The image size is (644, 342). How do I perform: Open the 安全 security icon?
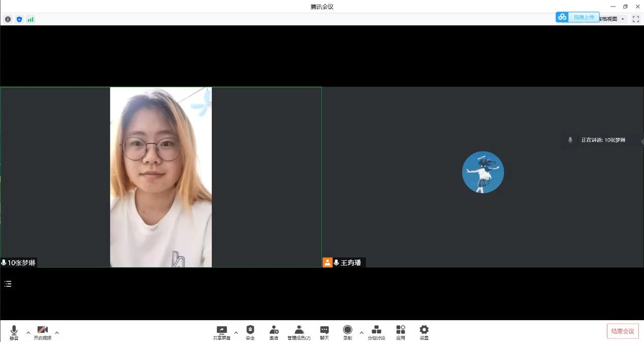[250, 332]
